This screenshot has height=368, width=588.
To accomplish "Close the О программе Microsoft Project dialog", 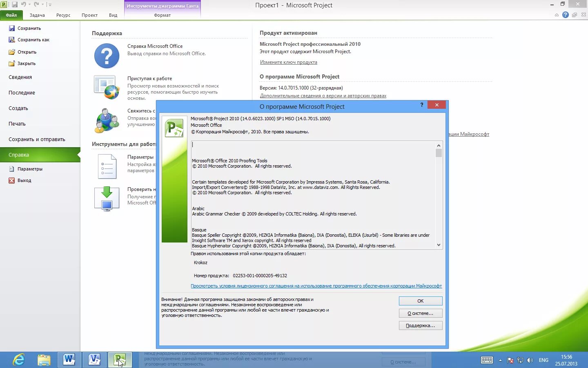I will pos(437,105).
